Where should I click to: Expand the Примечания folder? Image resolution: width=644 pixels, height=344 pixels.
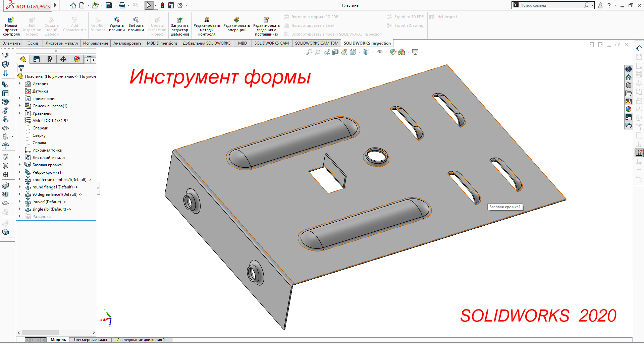click(20, 99)
